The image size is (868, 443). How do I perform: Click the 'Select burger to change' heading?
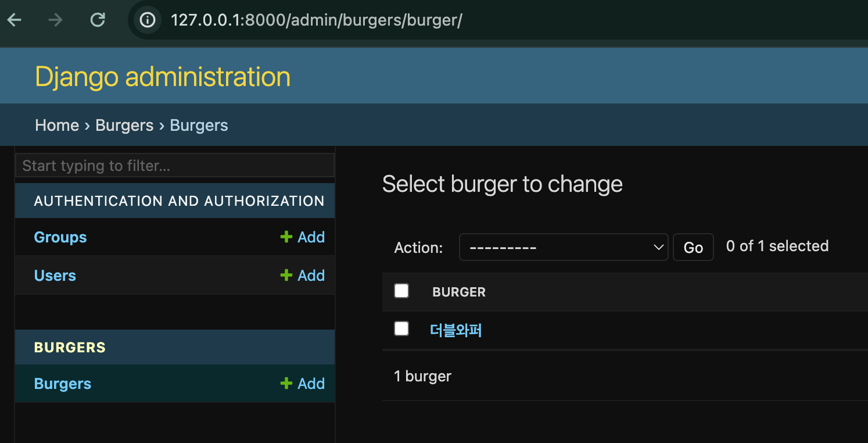coord(503,184)
